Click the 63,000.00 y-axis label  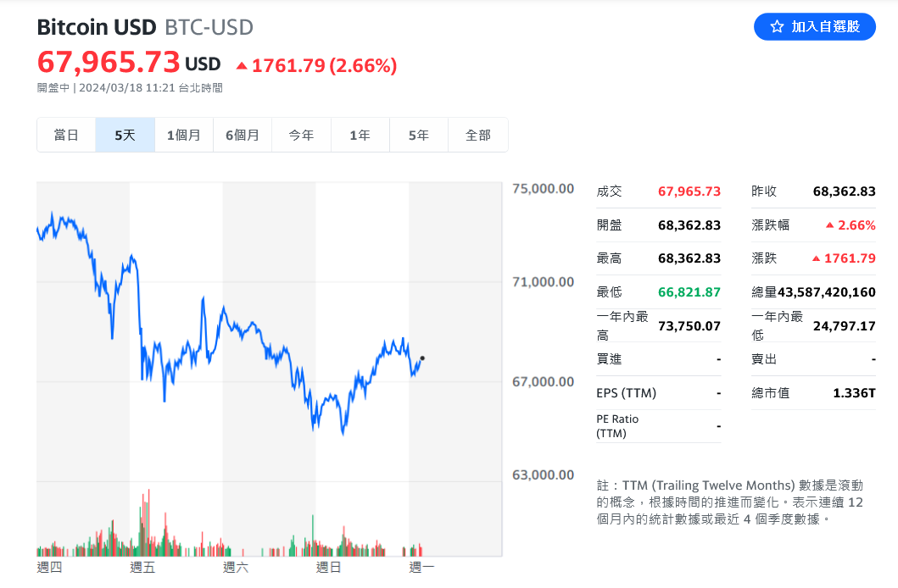coord(543,474)
